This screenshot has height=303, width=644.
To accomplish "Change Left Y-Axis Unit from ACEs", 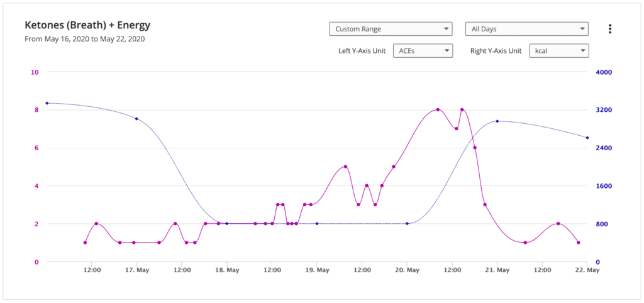I will coord(423,51).
